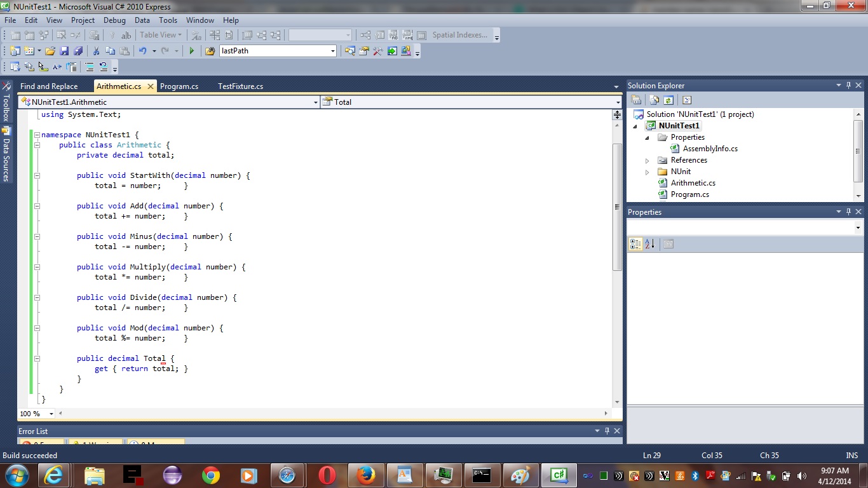The width and height of the screenshot is (868, 488).
Task: Sort Properties panel alphabetically
Action: (649, 243)
